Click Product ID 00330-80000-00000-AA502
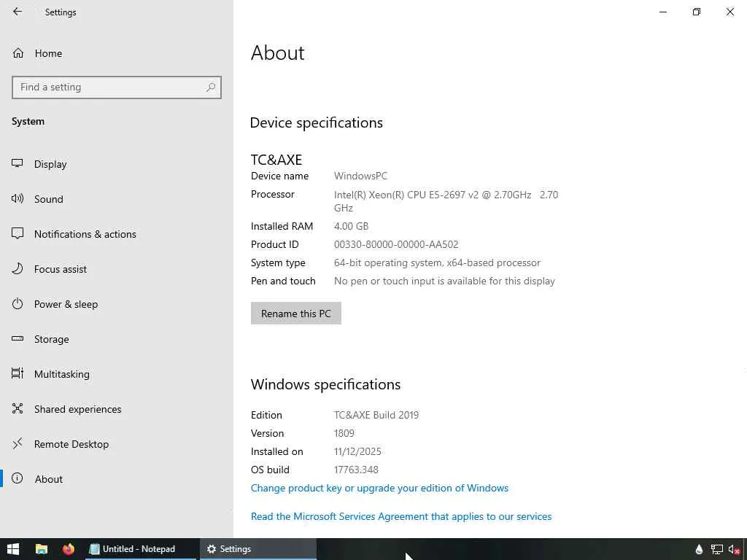This screenshot has height=560, width=747. click(x=396, y=245)
